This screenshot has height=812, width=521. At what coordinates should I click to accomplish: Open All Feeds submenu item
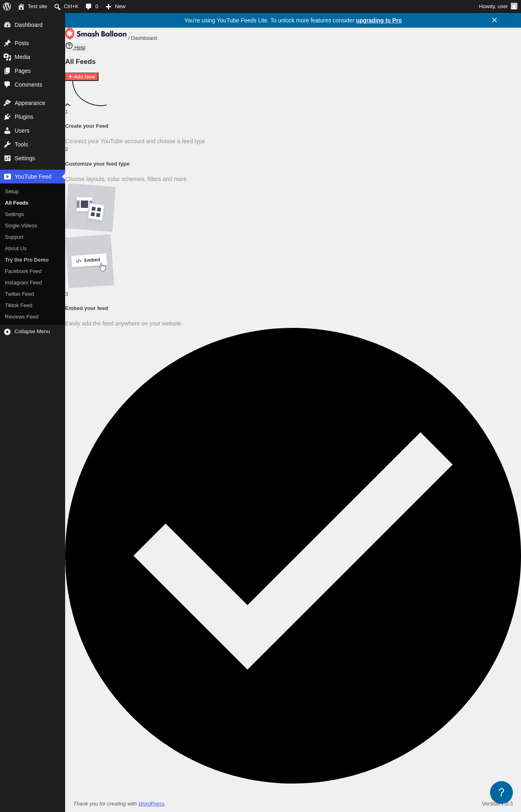point(33,203)
